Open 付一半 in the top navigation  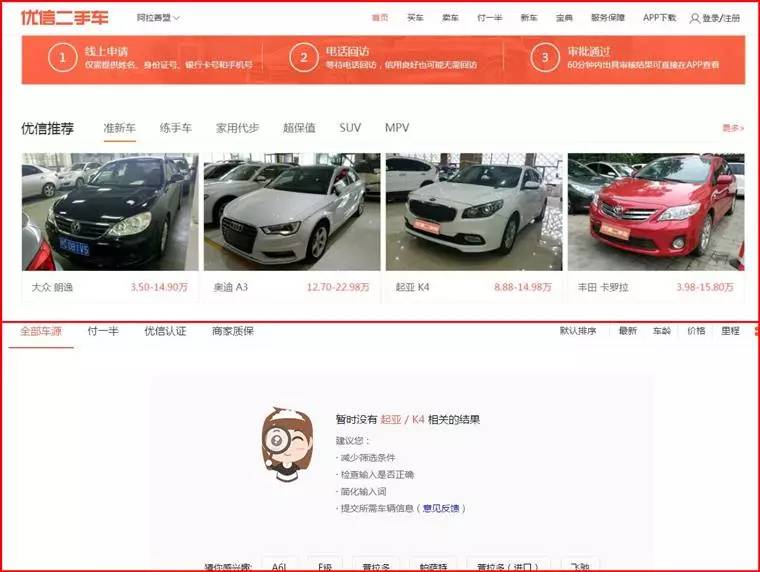[x=490, y=18]
